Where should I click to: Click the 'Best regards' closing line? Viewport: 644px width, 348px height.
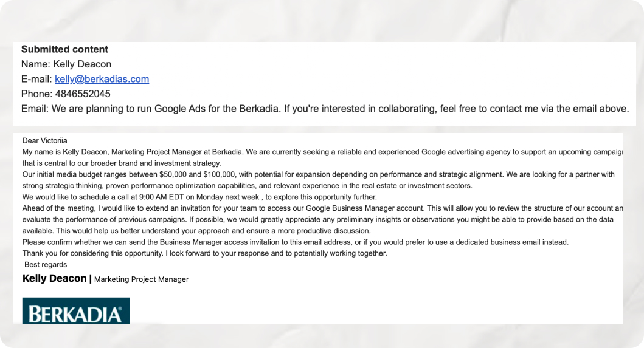pyautogui.click(x=46, y=265)
